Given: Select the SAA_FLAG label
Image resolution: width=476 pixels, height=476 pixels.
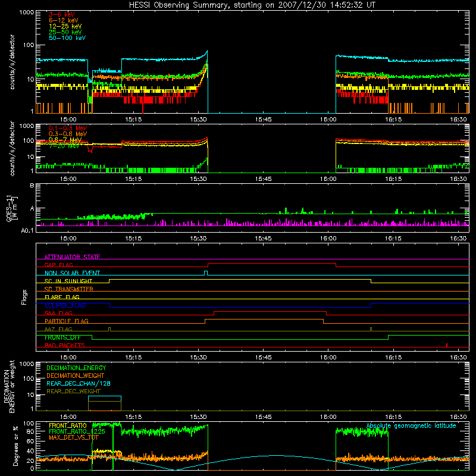Looking at the screenshot, I should pos(58,313).
